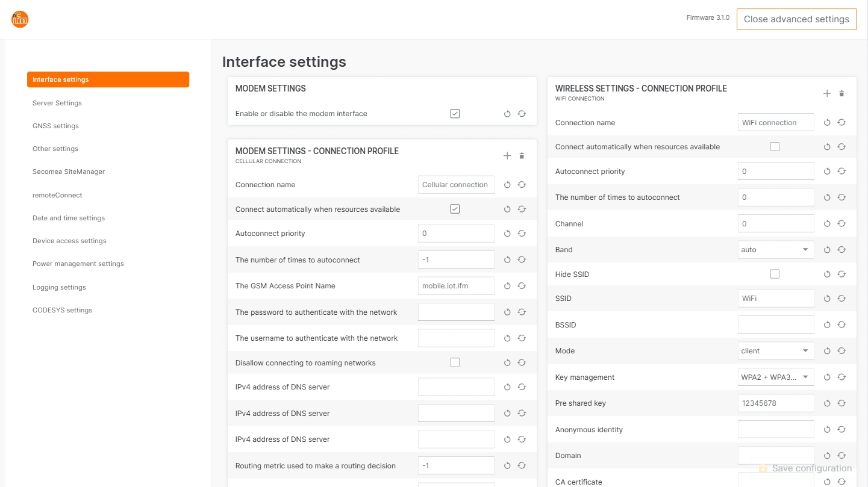Click the ifm logo in header
Screen dimensions: 868x487
click(20, 19)
